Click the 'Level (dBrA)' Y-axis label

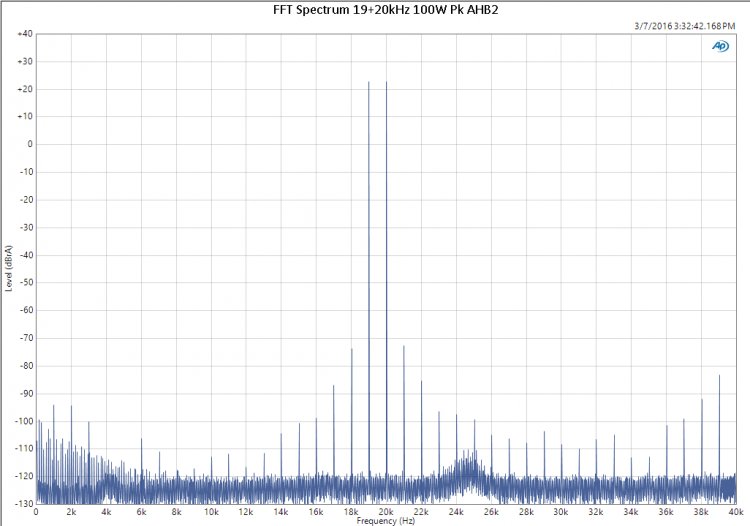tap(9, 268)
